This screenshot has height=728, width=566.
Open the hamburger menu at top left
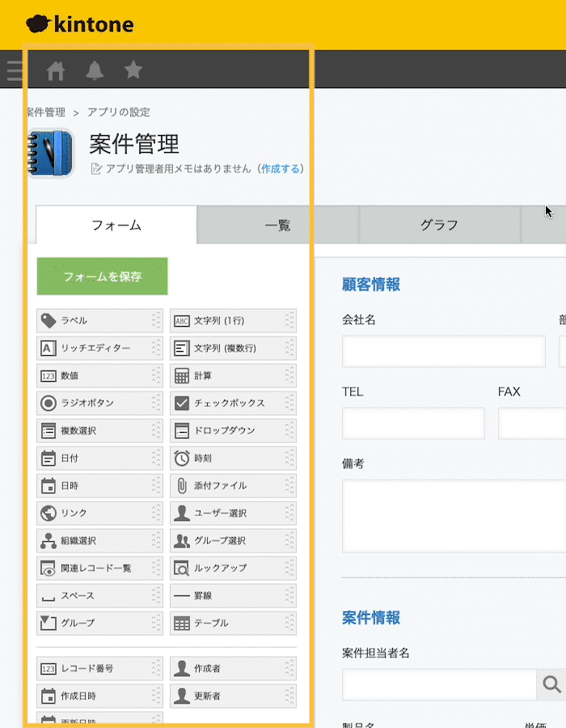(14, 70)
